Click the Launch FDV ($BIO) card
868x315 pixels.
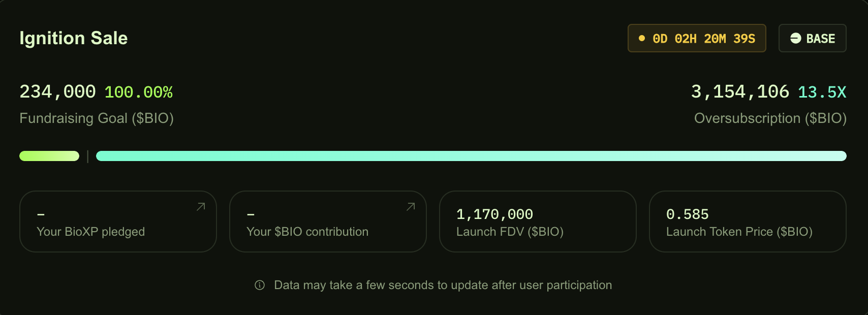click(x=537, y=221)
